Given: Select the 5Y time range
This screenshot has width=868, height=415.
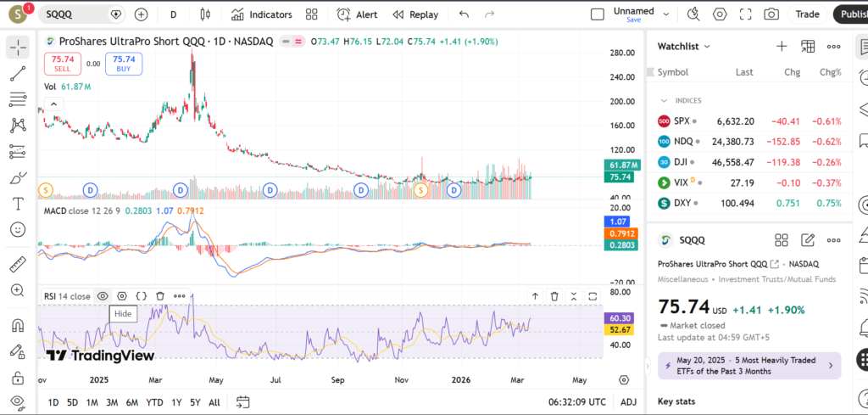Looking at the screenshot, I should (x=196, y=401).
